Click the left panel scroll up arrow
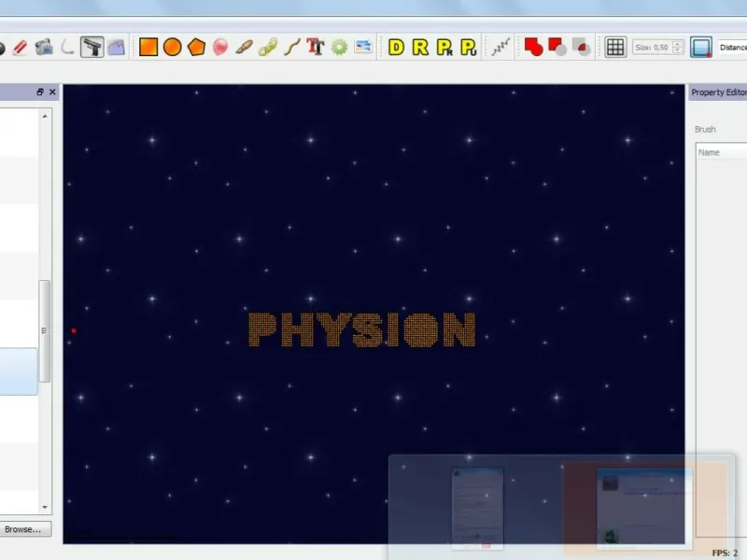 pos(45,116)
